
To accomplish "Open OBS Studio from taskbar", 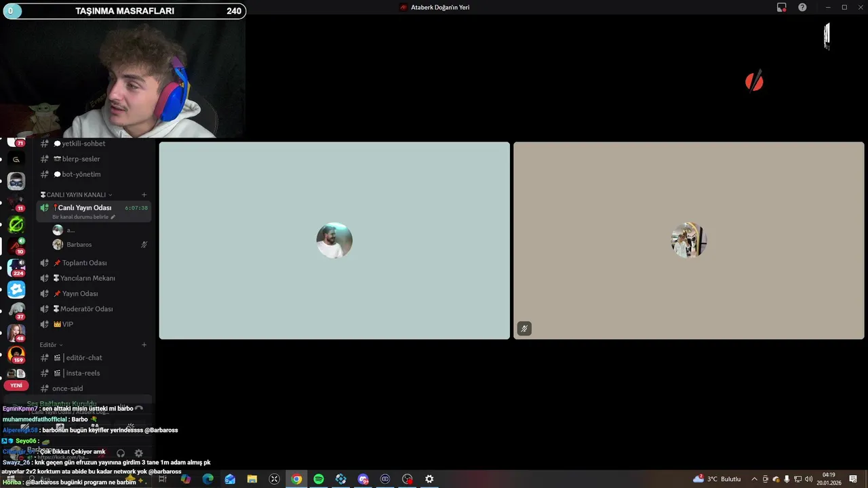I will (x=407, y=479).
